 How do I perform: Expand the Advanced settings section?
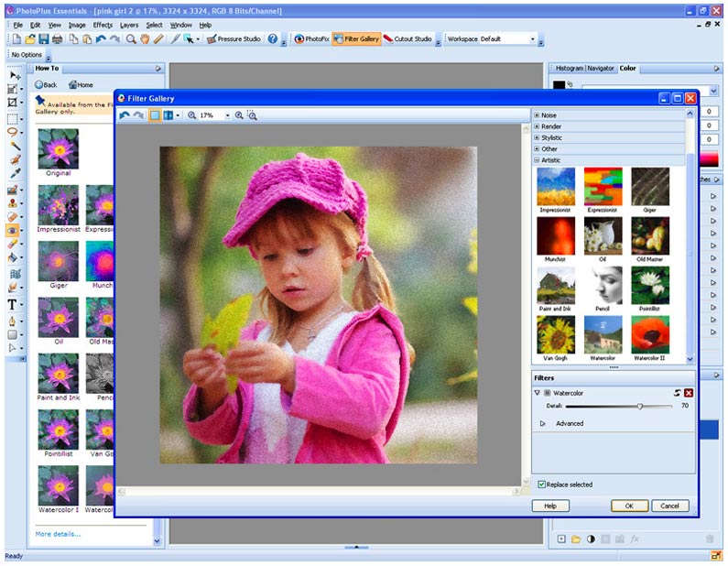543,423
